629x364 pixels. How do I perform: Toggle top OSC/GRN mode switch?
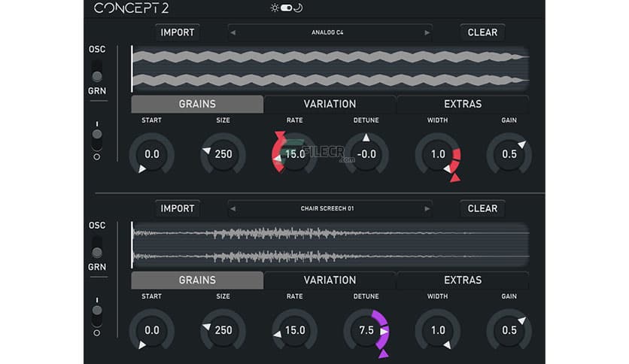(x=96, y=71)
